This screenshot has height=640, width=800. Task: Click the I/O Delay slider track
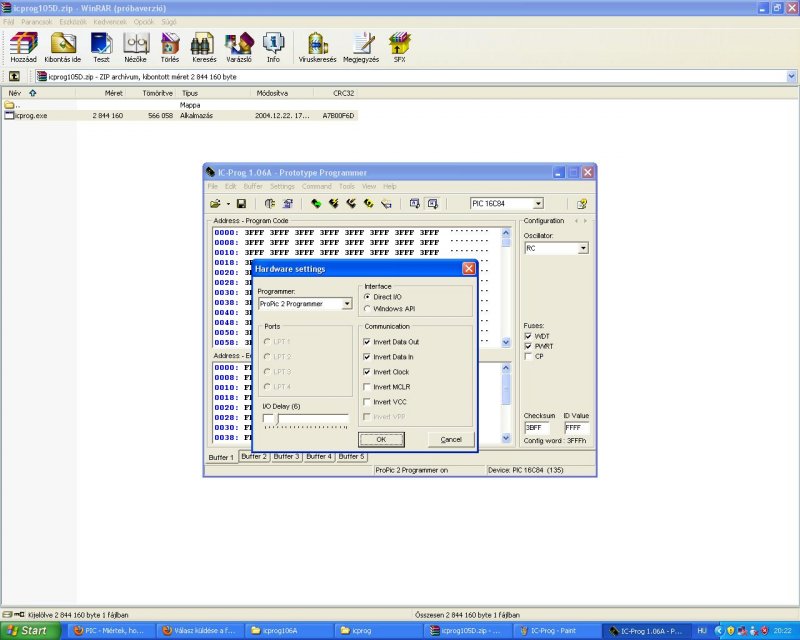tap(306, 419)
